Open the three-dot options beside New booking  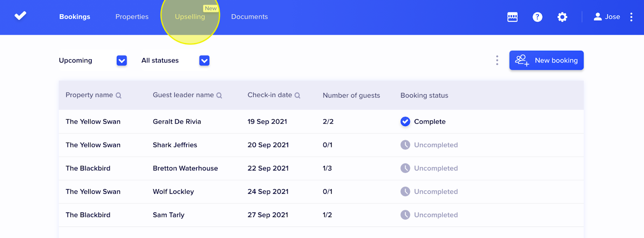coord(497,60)
